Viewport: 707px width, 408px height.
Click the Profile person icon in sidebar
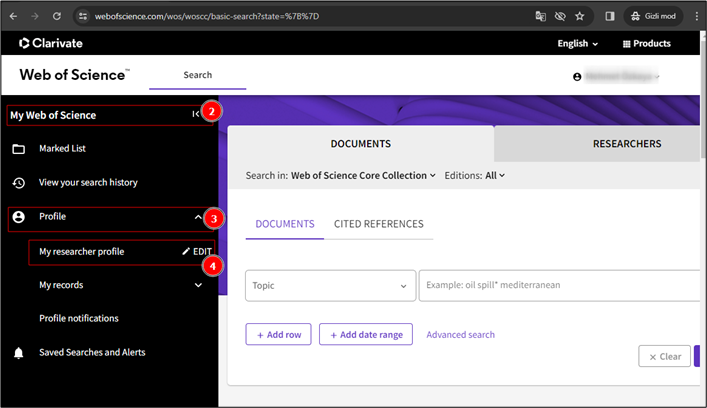pyautogui.click(x=18, y=217)
